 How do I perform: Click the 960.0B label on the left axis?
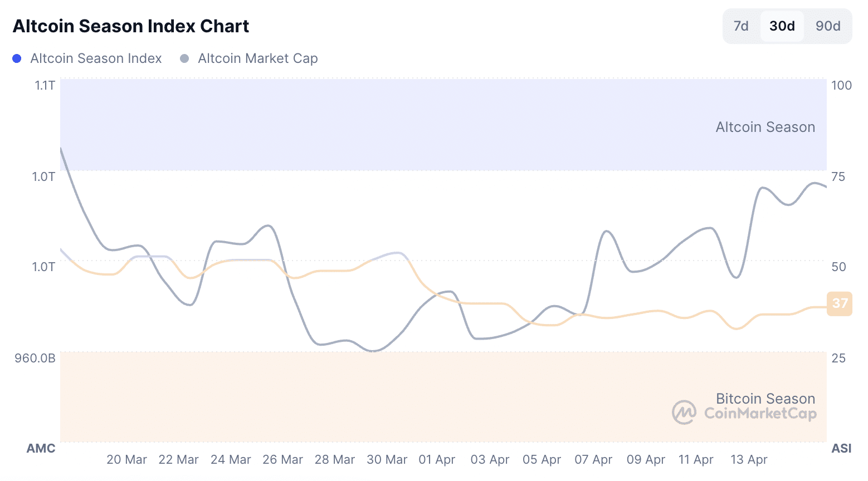pyautogui.click(x=35, y=358)
